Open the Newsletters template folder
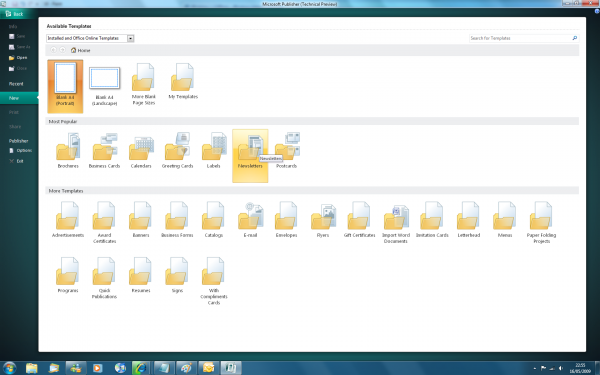Image resolution: width=600 pixels, height=375 pixels. click(250, 156)
